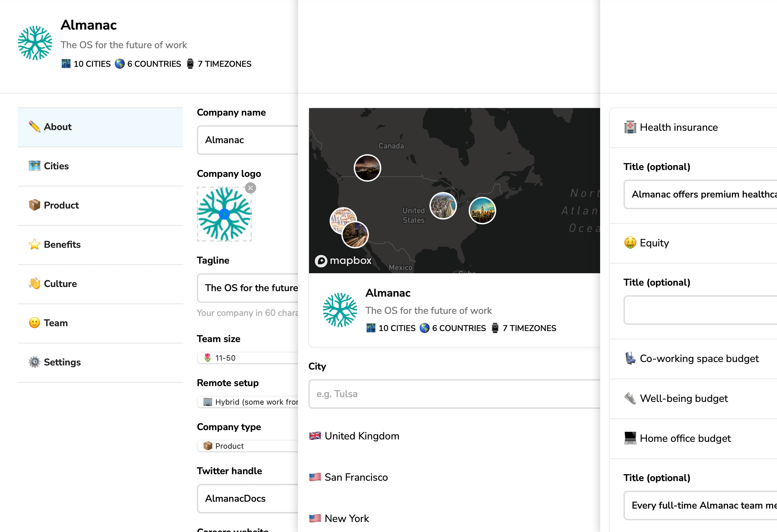Click the Mapbox logo on the map
777x532 pixels.
[x=343, y=260]
